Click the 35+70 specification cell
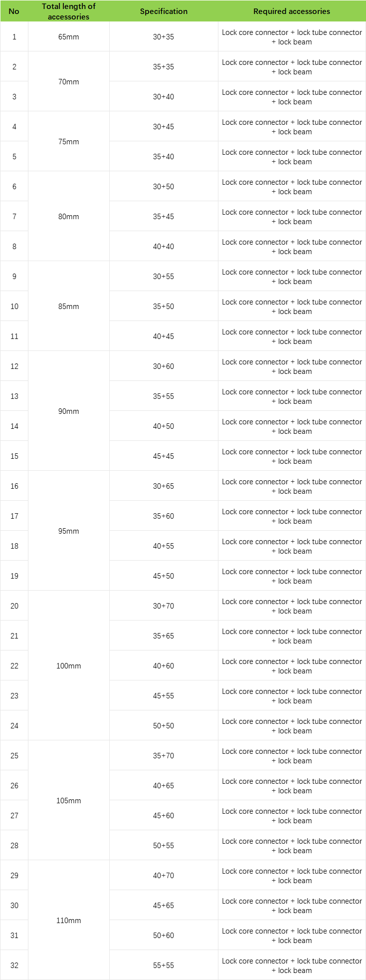This screenshot has width=366, height=980. [164, 756]
